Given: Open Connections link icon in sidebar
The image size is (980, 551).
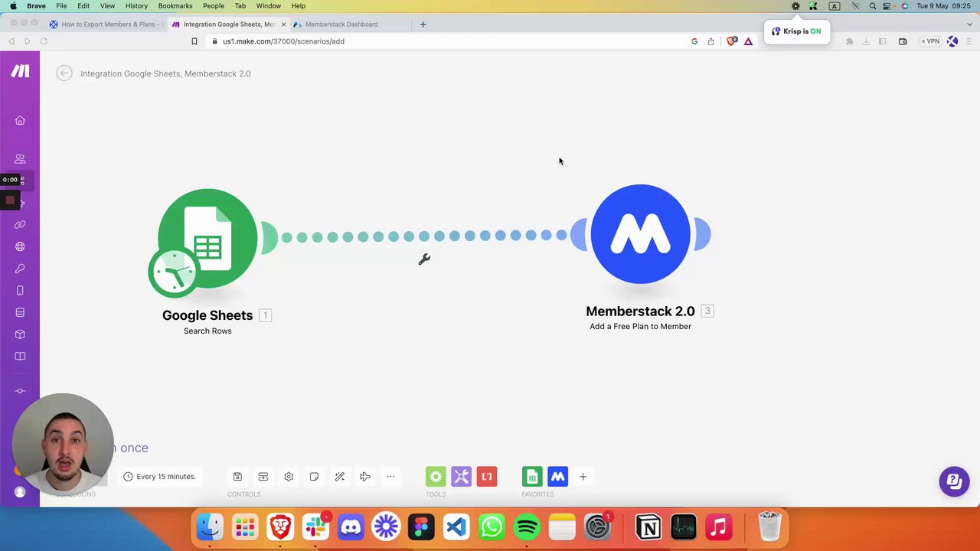Looking at the screenshot, I should [x=20, y=225].
